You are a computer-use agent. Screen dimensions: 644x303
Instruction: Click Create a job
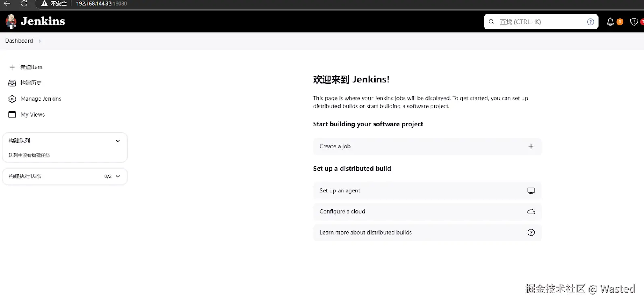pyautogui.click(x=427, y=146)
